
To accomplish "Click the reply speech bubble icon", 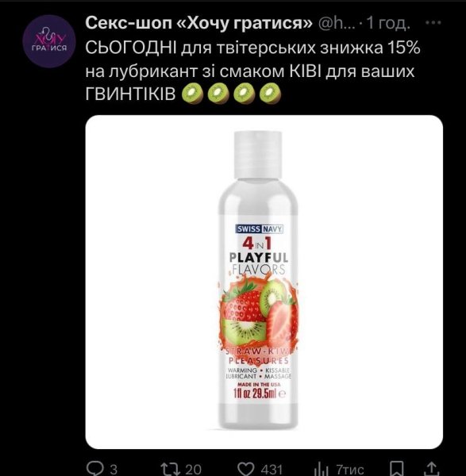I will [94, 469].
